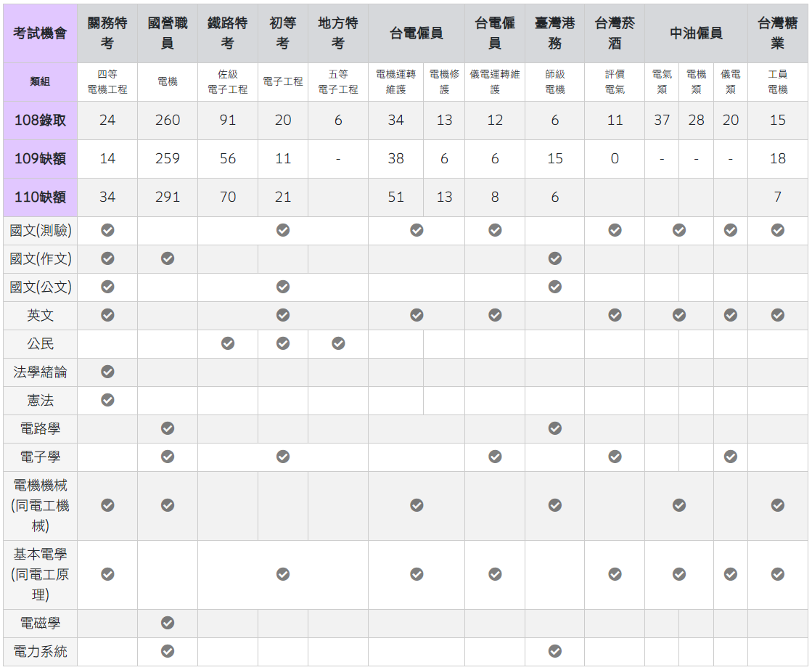Click the 法學緒論 row label

[x=41, y=372]
